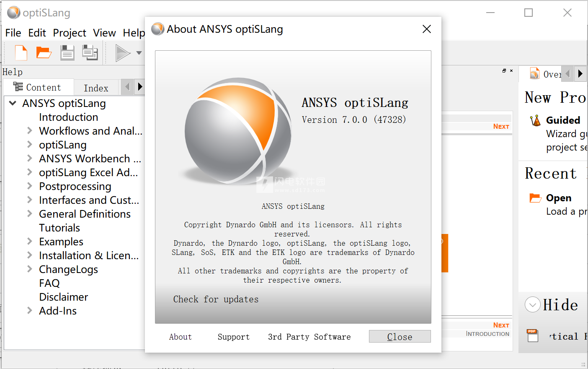Click the Support button
Screen dimensions: 588x369
coord(234,337)
